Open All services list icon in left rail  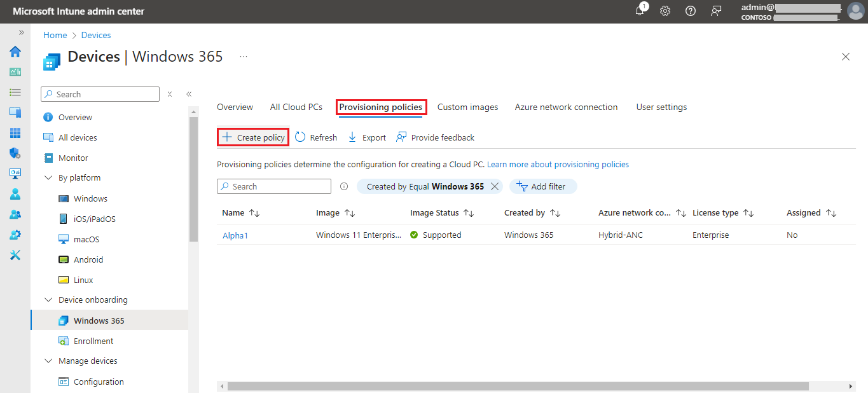click(15, 92)
